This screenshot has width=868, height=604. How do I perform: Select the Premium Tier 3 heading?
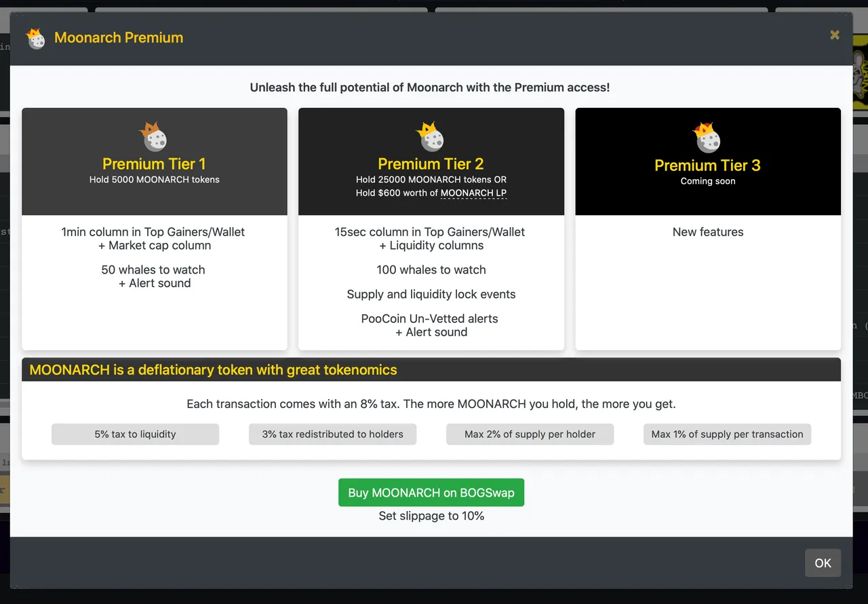[x=707, y=166]
